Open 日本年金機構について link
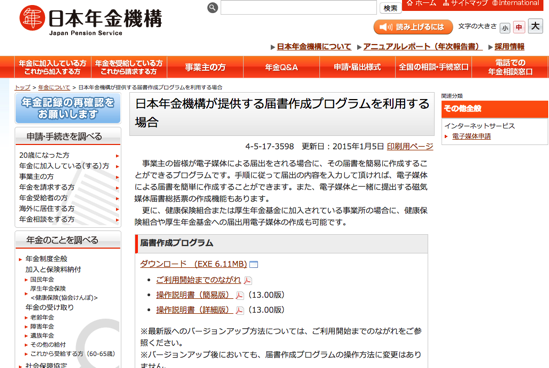The height and width of the screenshot is (368, 549). coord(314,47)
